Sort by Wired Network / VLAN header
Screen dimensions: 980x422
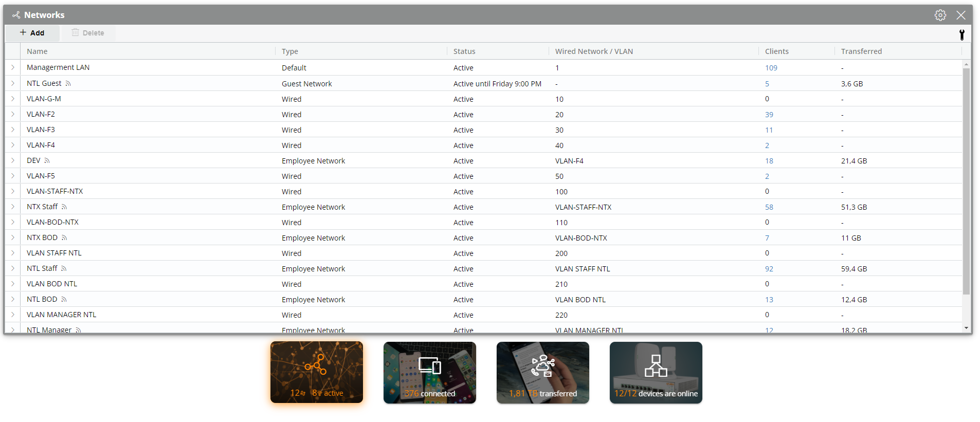pyautogui.click(x=594, y=51)
